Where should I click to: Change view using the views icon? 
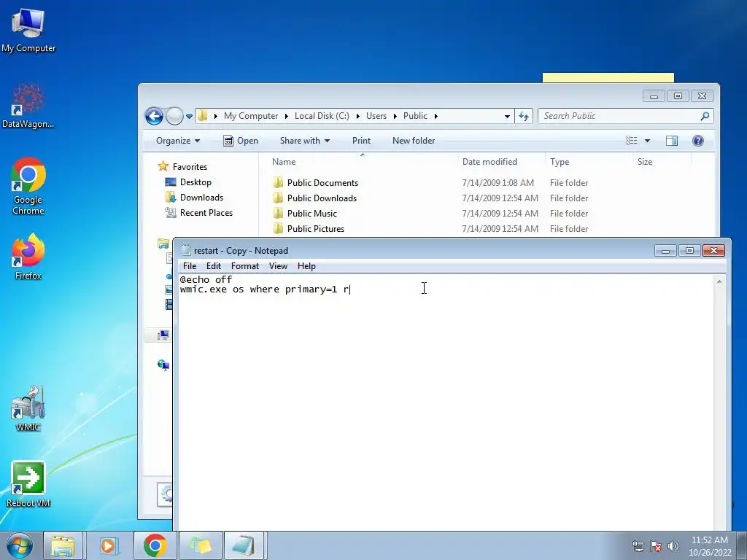pyautogui.click(x=632, y=141)
